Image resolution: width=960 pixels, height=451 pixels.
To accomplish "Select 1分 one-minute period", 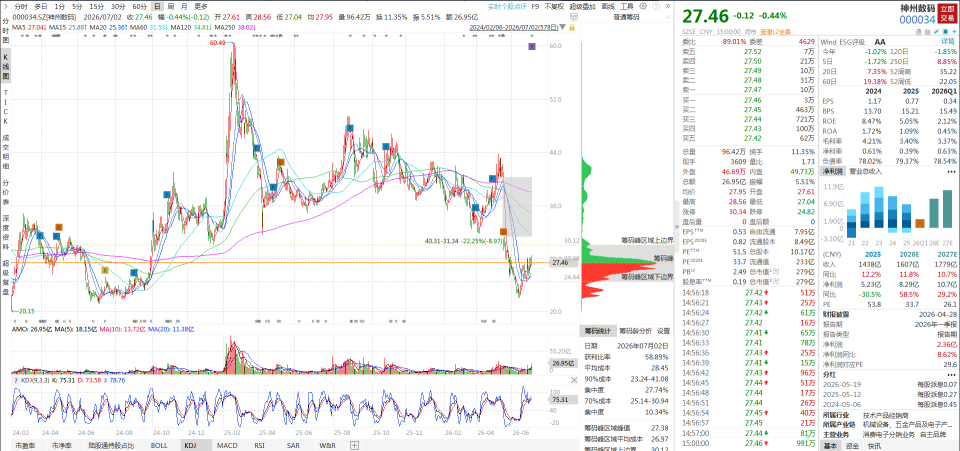I will click(59, 6).
